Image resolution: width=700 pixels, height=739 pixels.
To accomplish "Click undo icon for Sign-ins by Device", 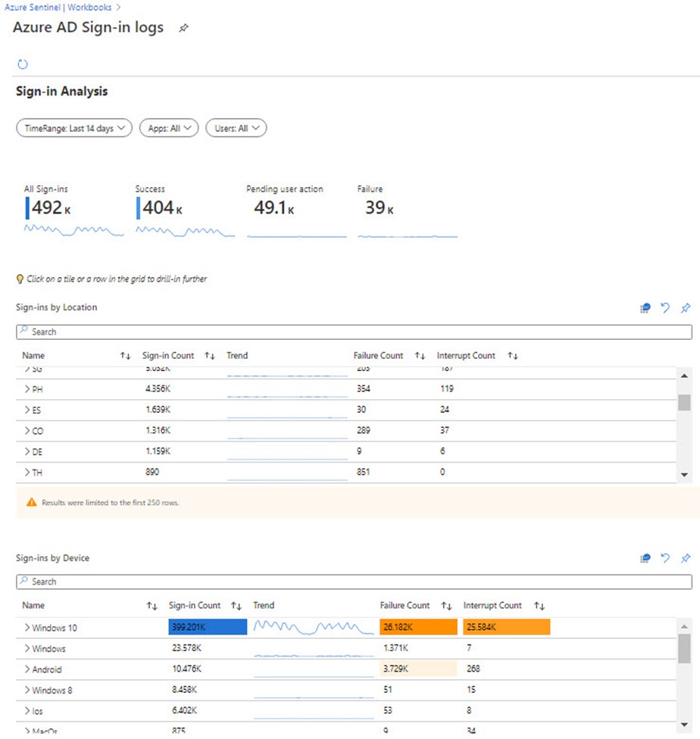I will (x=665, y=558).
